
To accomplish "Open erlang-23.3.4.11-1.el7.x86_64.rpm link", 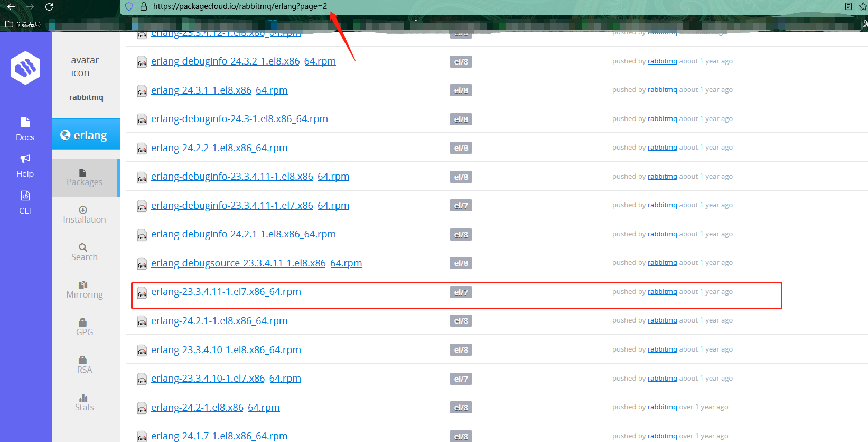I will 226,291.
